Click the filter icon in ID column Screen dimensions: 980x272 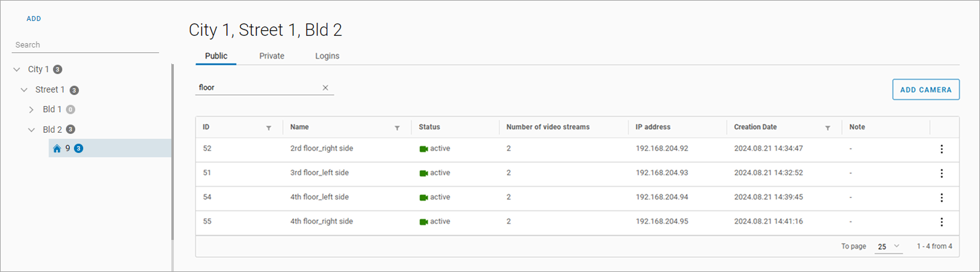click(x=269, y=128)
